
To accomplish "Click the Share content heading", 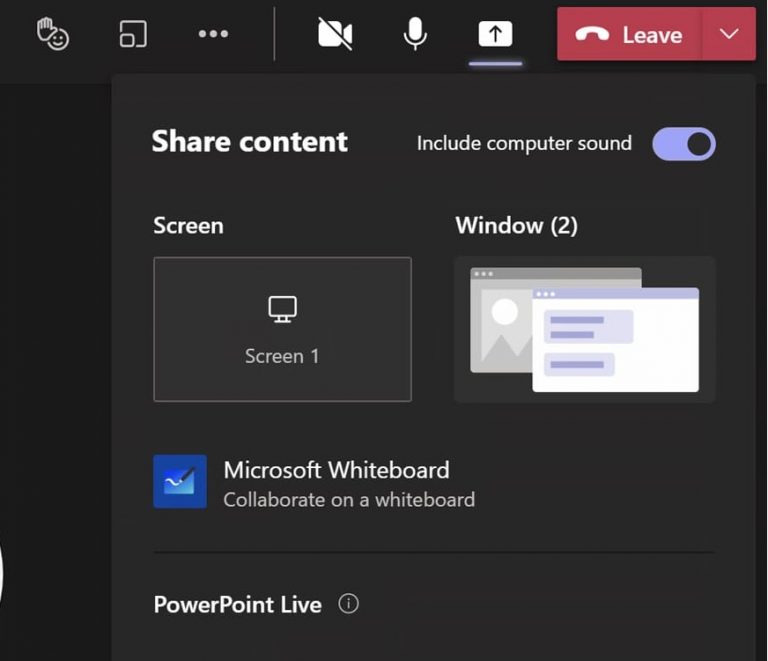I will point(250,142).
